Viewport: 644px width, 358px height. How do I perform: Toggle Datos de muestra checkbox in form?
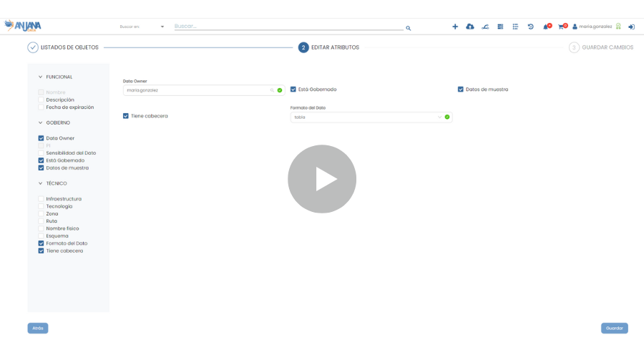(x=461, y=89)
